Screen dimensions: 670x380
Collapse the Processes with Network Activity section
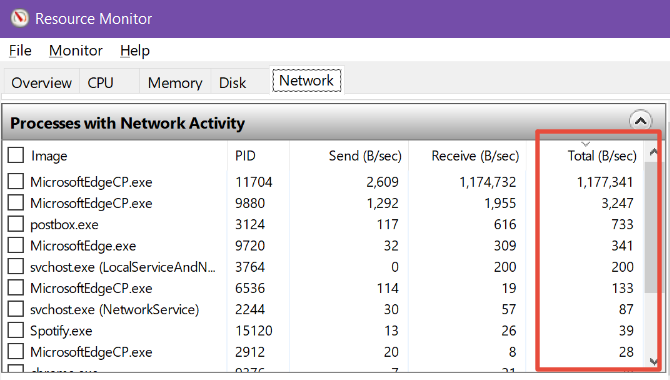(640, 121)
